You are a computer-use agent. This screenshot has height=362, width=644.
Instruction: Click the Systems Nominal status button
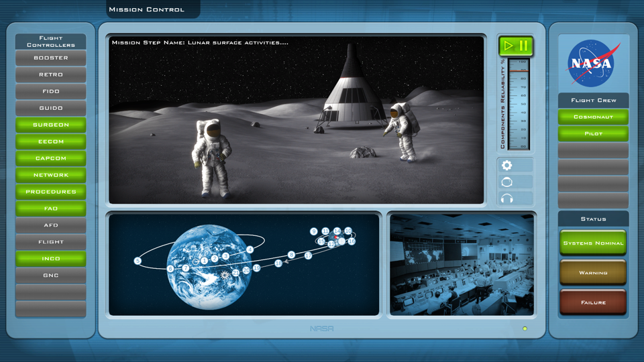click(x=593, y=243)
